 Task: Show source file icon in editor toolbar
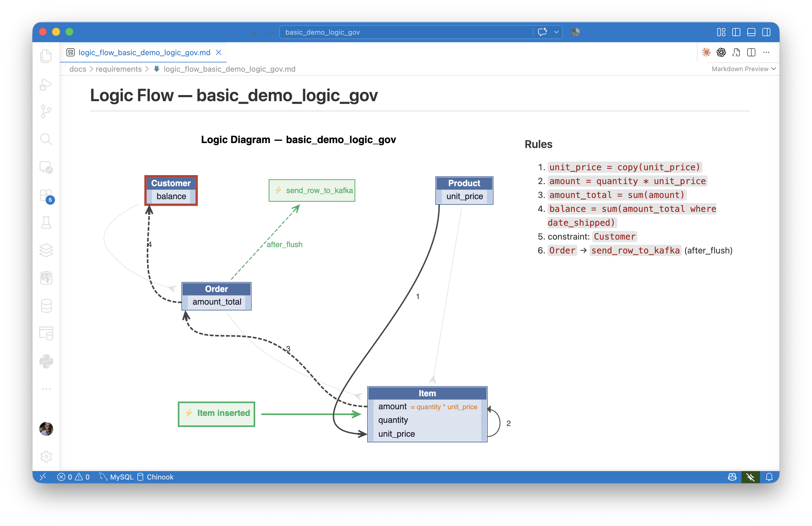736,52
